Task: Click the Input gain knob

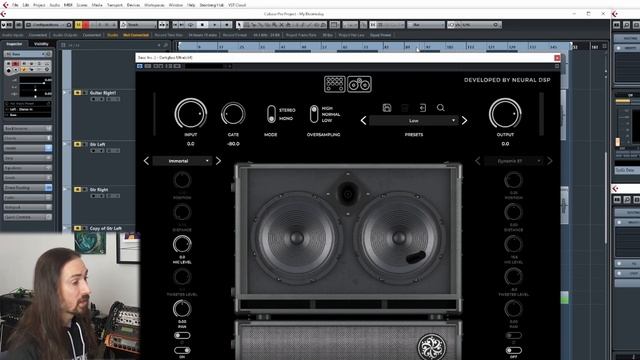Action: click(x=191, y=113)
